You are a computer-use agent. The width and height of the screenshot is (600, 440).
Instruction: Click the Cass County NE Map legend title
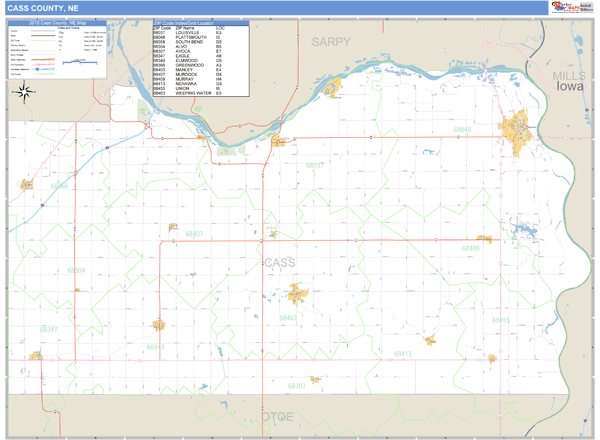57,21
